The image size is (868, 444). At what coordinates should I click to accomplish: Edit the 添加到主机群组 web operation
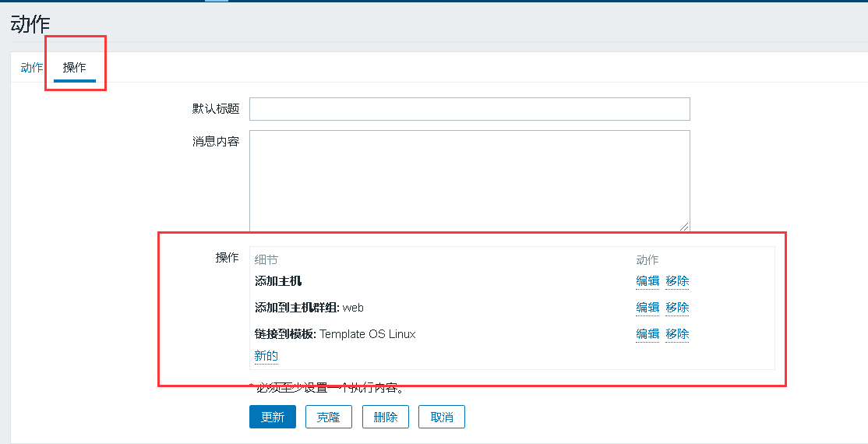(x=647, y=307)
